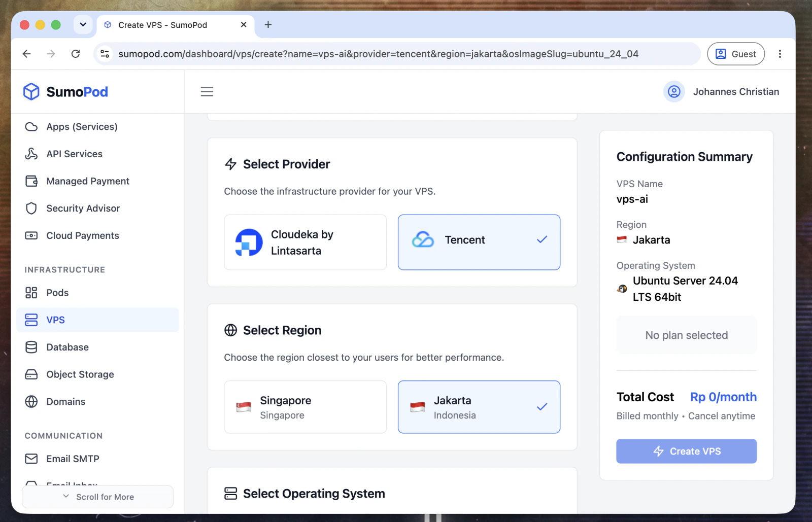Click the Rp 0/month total cost
Screen dimensions: 812x522
723,397
